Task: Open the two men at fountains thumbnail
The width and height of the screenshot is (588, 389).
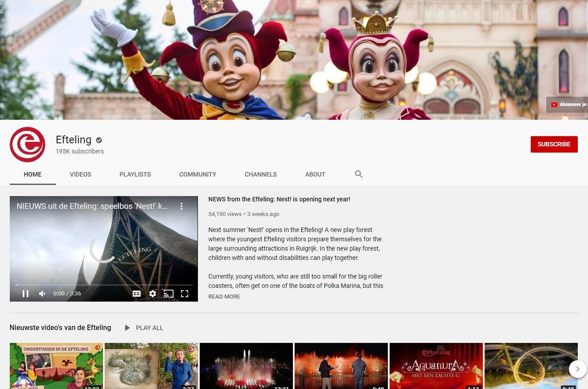Action: coord(341,366)
